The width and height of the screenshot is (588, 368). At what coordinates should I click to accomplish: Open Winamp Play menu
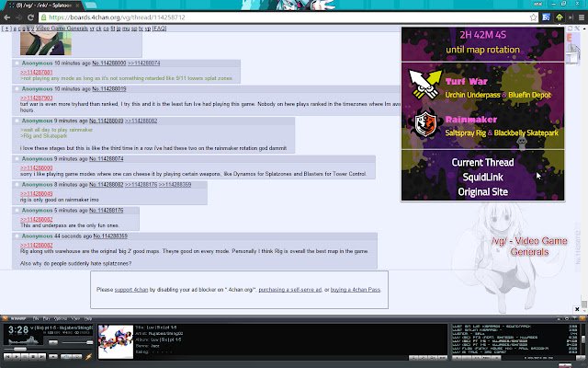(46, 318)
